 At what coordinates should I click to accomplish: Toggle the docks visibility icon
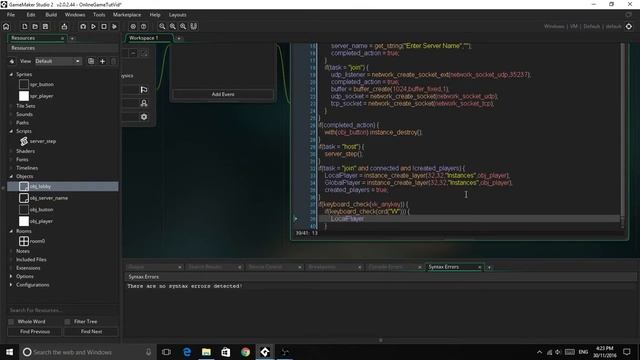pos(194,27)
